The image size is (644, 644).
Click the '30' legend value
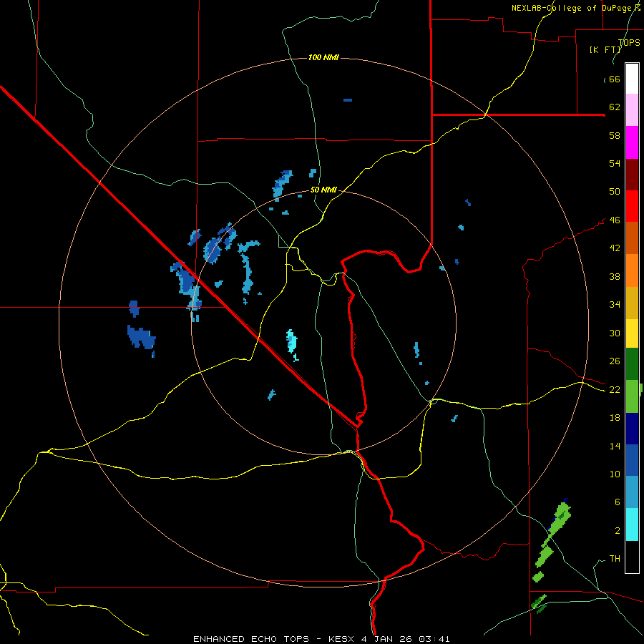tap(615, 333)
